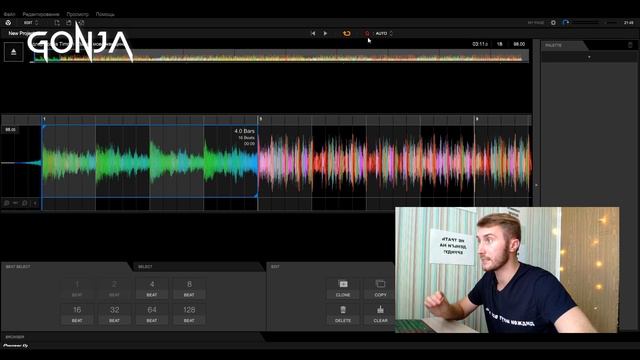Open the Файл menu
The width and height of the screenshot is (640, 360).
pyautogui.click(x=9, y=14)
